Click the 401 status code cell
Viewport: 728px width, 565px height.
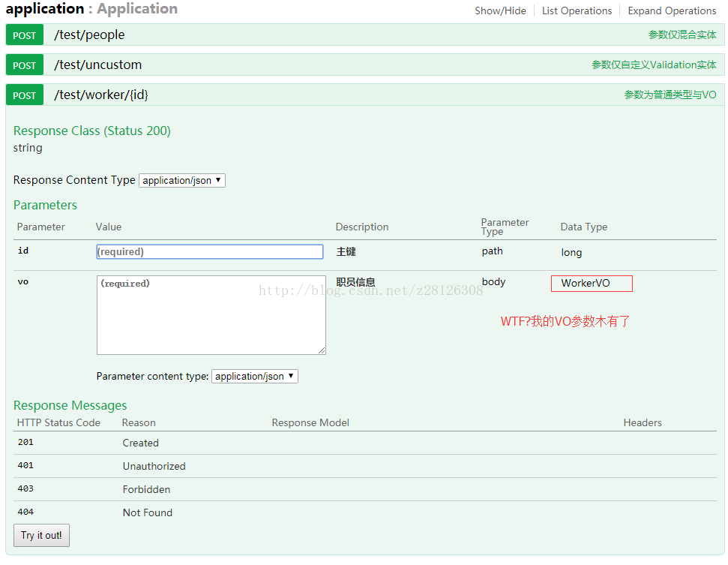[x=25, y=465]
